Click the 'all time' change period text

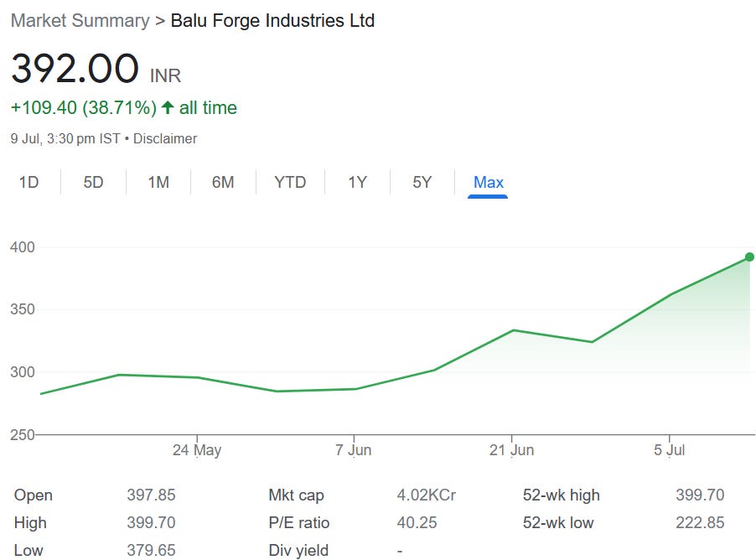[208, 107]
